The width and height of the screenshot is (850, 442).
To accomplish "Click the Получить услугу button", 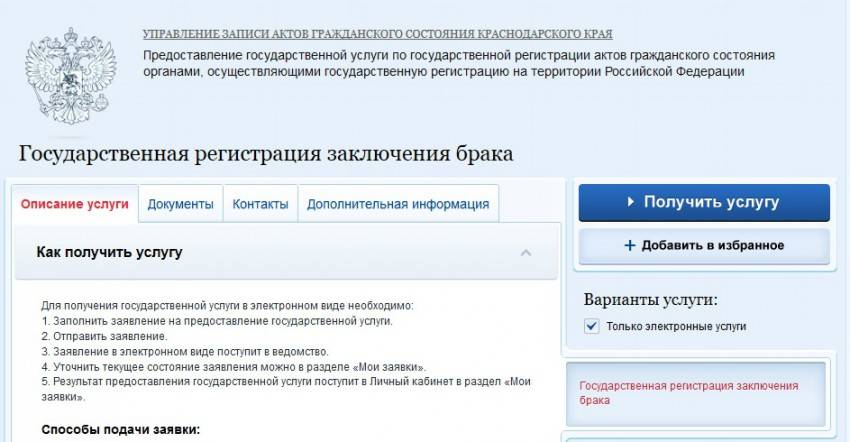I will [x=704, y=202].
